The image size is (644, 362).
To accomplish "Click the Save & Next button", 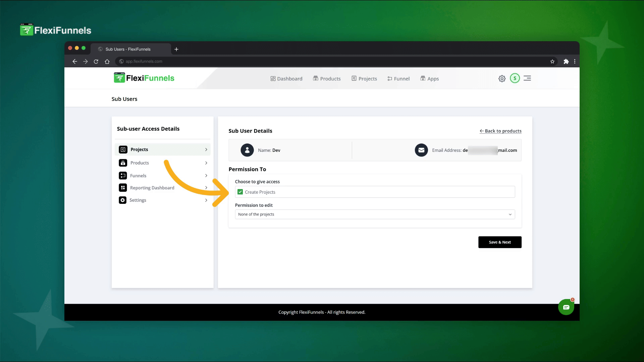I will click(x=499, y=242).
